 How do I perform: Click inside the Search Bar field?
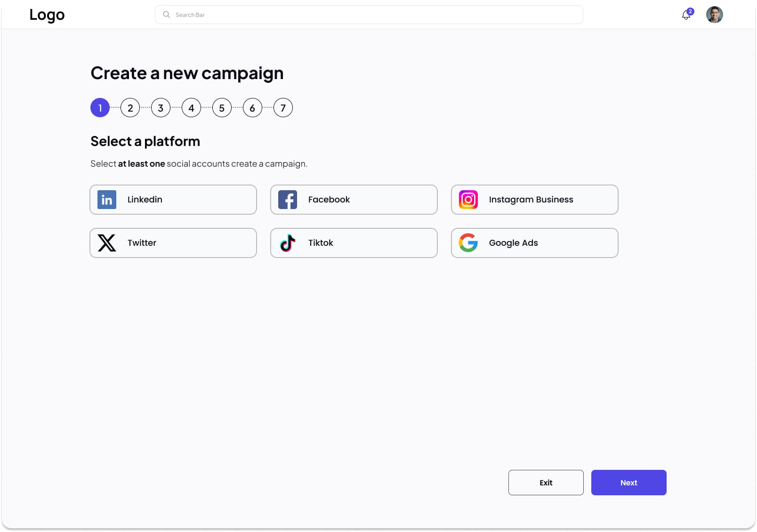(330, 15)
